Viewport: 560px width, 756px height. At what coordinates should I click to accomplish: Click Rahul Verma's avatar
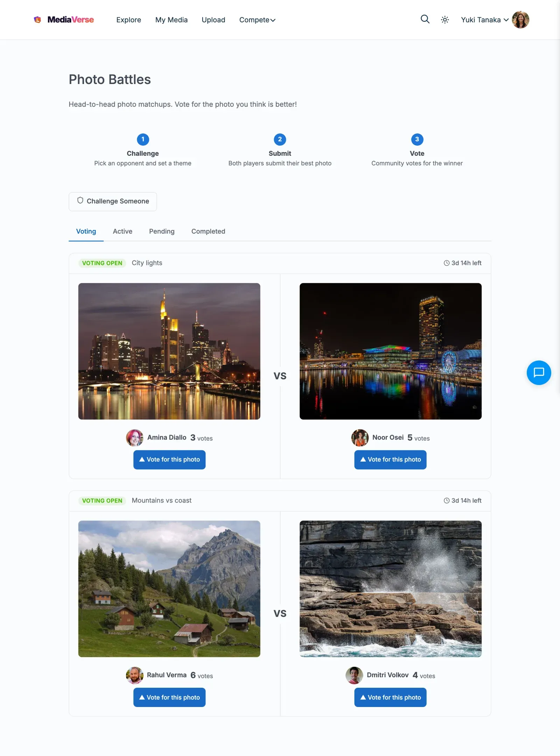pyautogui.click(x=135, y=675)
